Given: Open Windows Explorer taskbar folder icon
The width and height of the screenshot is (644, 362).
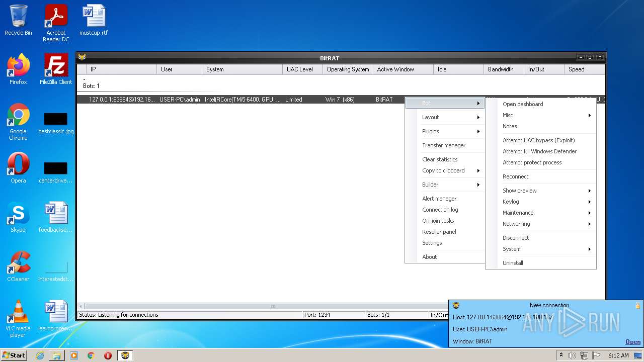Looking at the screenshot, I should (57, 355).
